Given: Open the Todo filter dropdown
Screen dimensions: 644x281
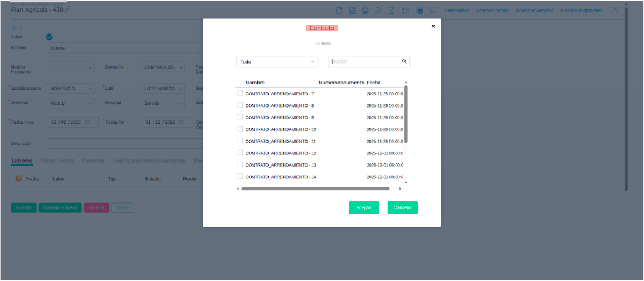Looking at the screenshot, I should coord(277,62).
